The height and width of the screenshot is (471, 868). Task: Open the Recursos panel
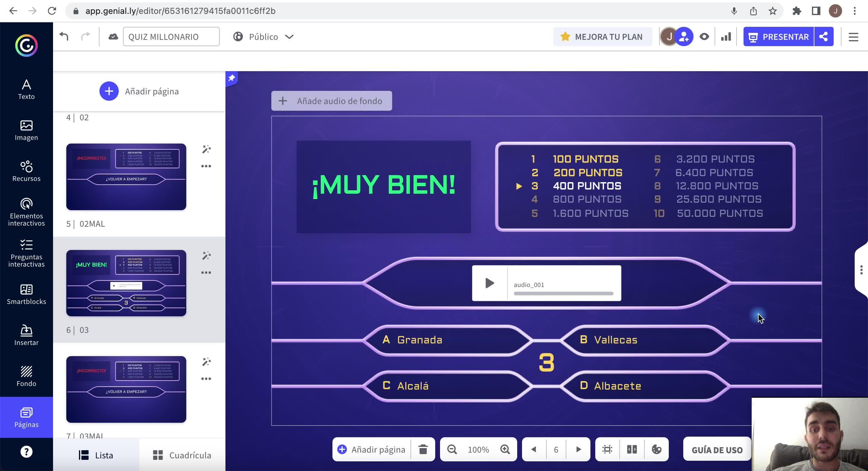coord(26,171)
